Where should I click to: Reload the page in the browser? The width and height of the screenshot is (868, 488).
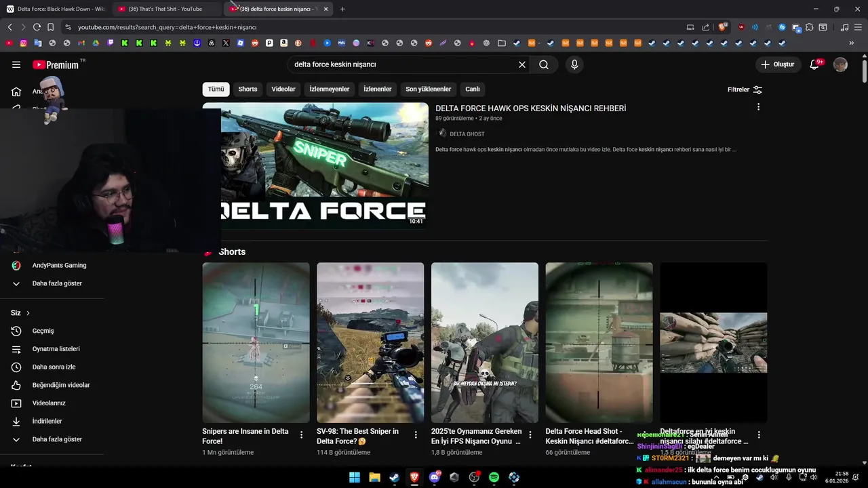(37, 27)
